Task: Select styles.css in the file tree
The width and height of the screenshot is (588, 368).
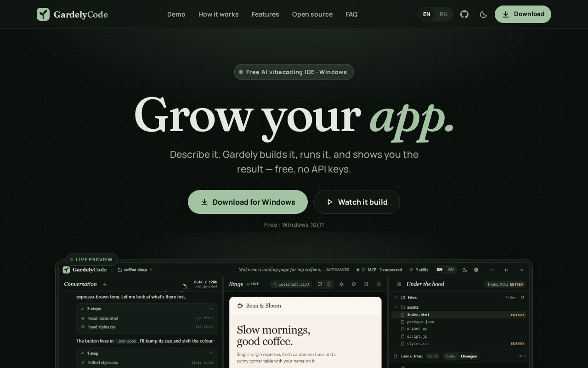Action: click(x=458, y=344)
